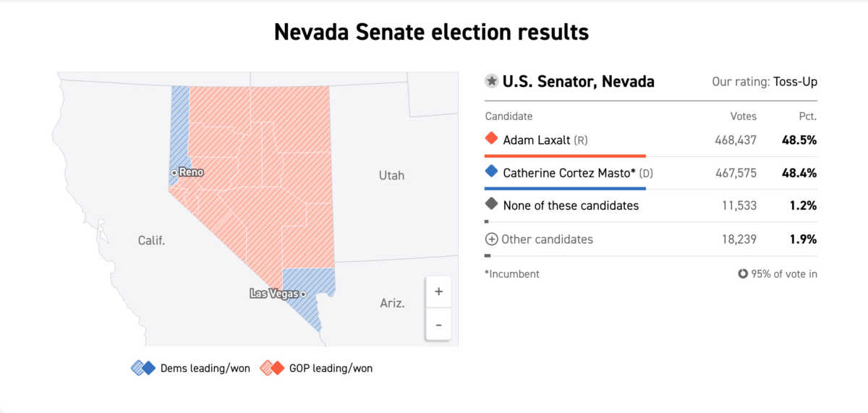Select the Reno city marker on the map
The height and width of the screenshot is (413, 868).
(x=174, y=173)
